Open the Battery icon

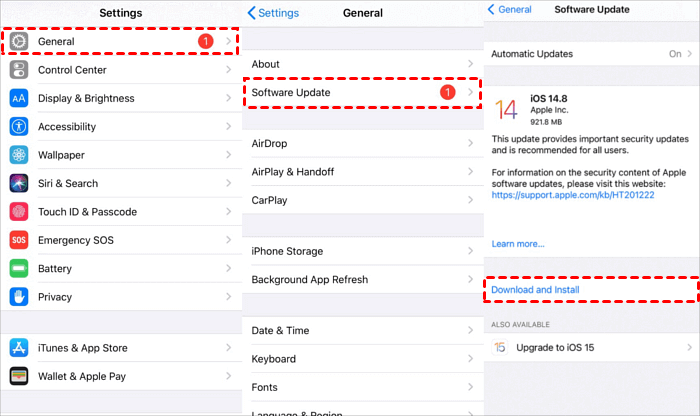point(19,268)
